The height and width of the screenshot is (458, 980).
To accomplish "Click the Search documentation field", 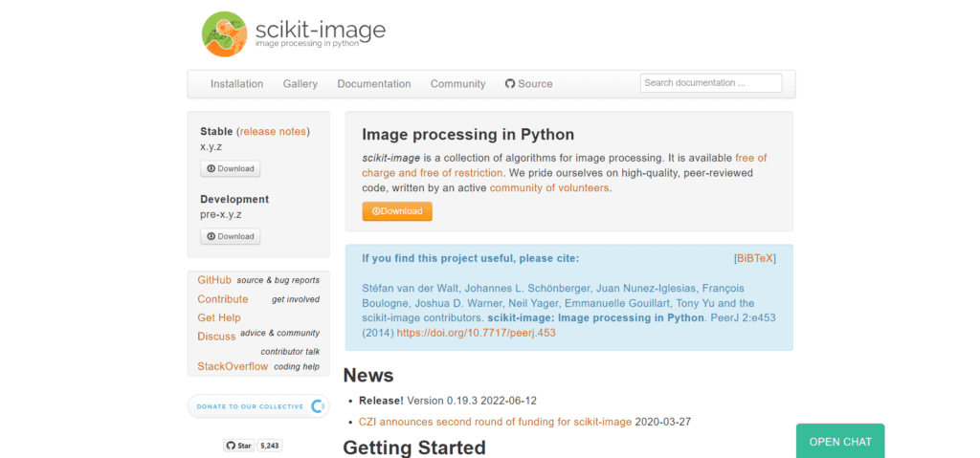I will 711,83.
